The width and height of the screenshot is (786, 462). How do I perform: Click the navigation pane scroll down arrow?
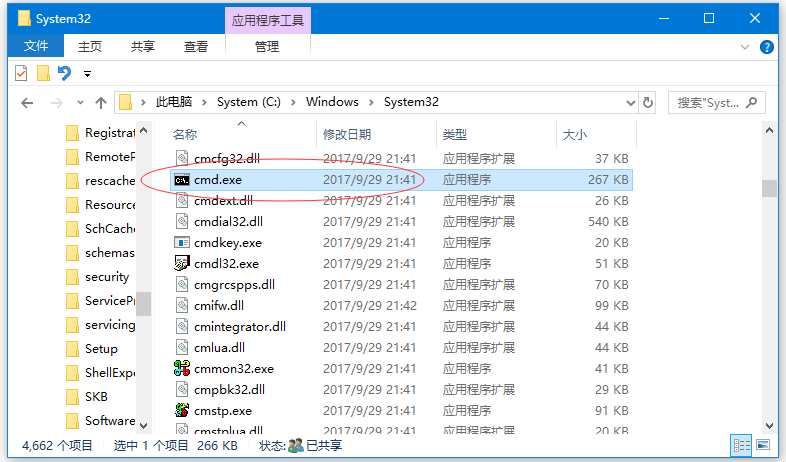pos(143,425)
